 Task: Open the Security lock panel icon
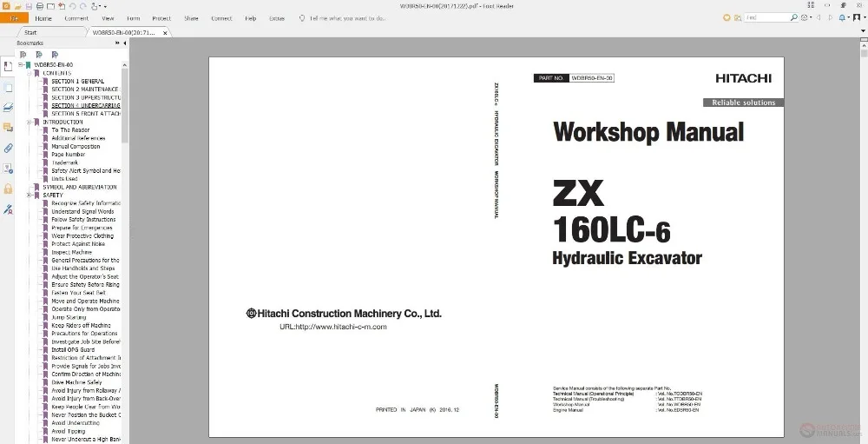(8, 189)
